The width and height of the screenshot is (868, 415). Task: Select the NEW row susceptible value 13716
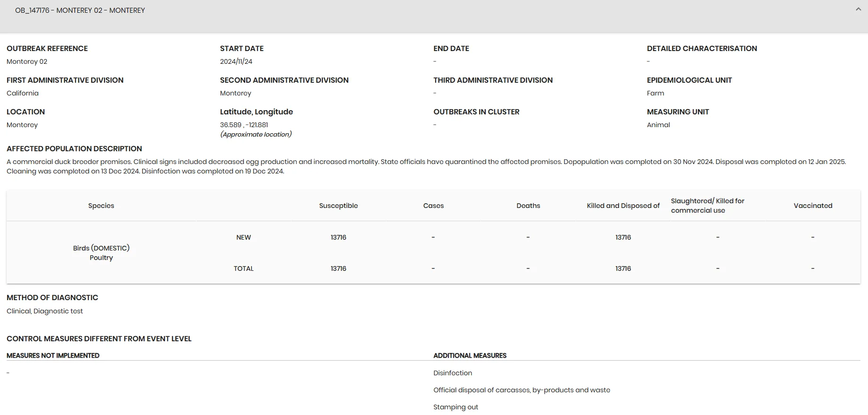[338, 237]
